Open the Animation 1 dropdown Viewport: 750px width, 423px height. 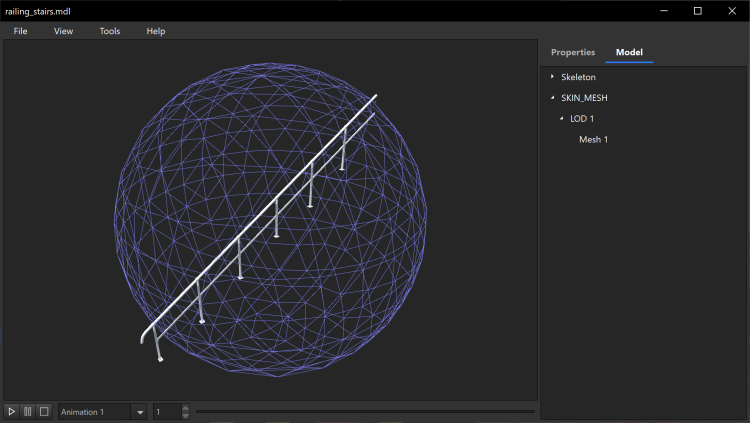click(140, 412)
